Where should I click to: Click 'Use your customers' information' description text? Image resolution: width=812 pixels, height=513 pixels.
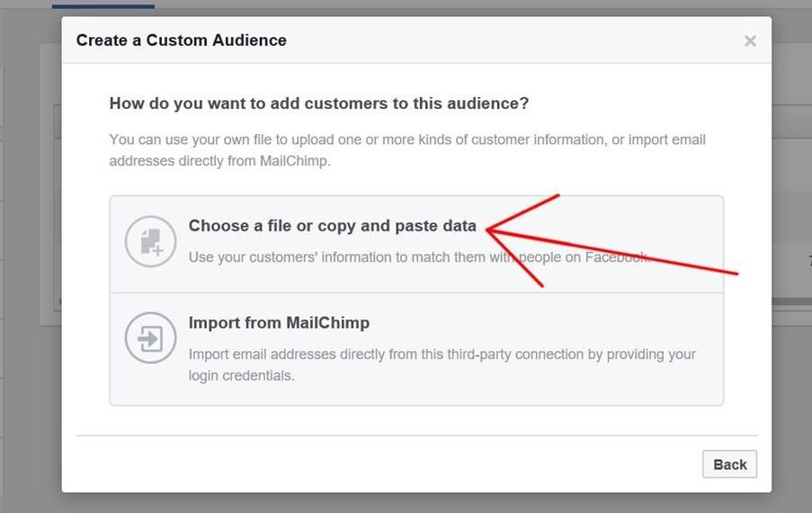tap(360, 257)
